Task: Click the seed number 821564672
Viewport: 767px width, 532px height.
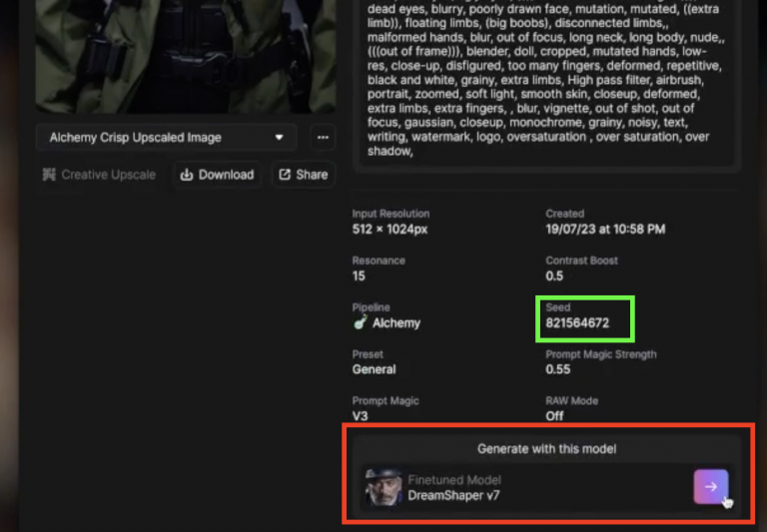Action: pos(577,323)
